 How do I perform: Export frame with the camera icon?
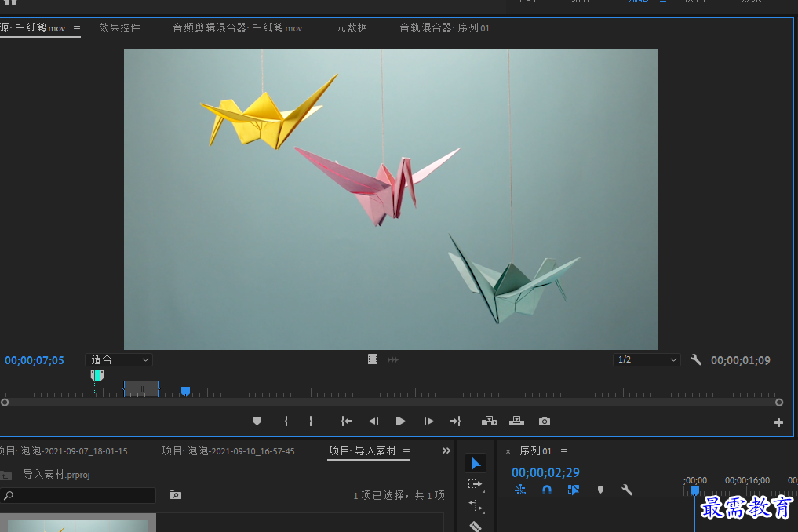(x=544, y=421)
